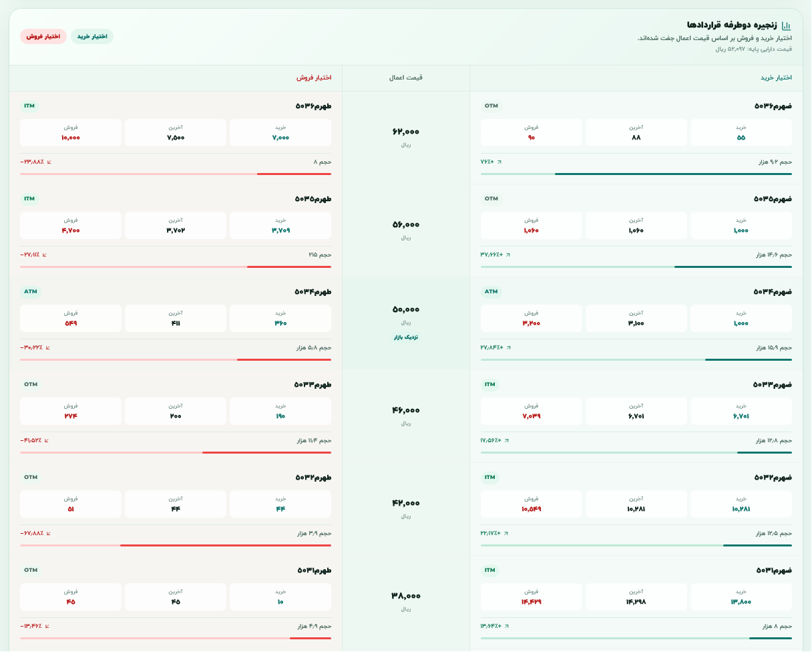812x652 pixels.
Task: Toggle the green اختیار خرید legend pill
Action: pyautogui.click(x=92, y=36)
